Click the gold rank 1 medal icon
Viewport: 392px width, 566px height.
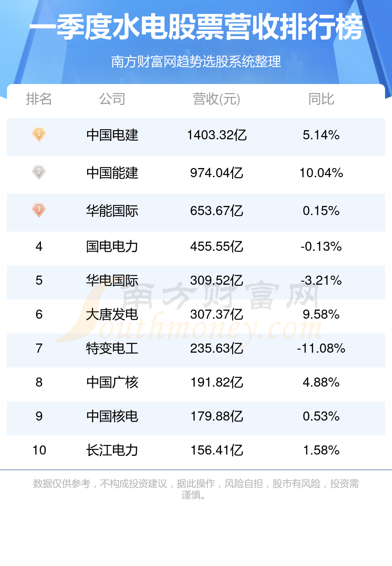[x=39, y=135]
